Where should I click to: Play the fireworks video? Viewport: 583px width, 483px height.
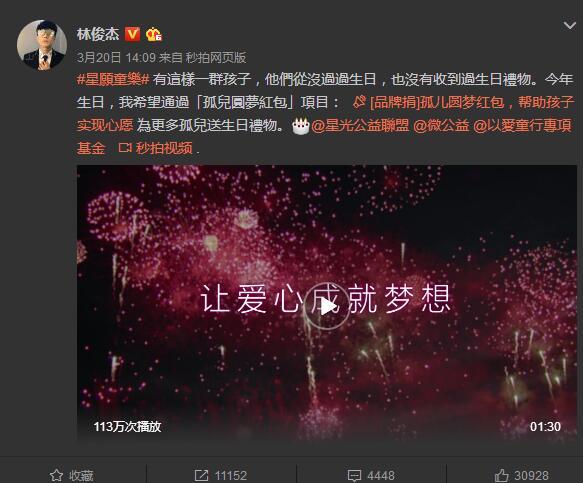pyautogui.click(x=326, y=306)
